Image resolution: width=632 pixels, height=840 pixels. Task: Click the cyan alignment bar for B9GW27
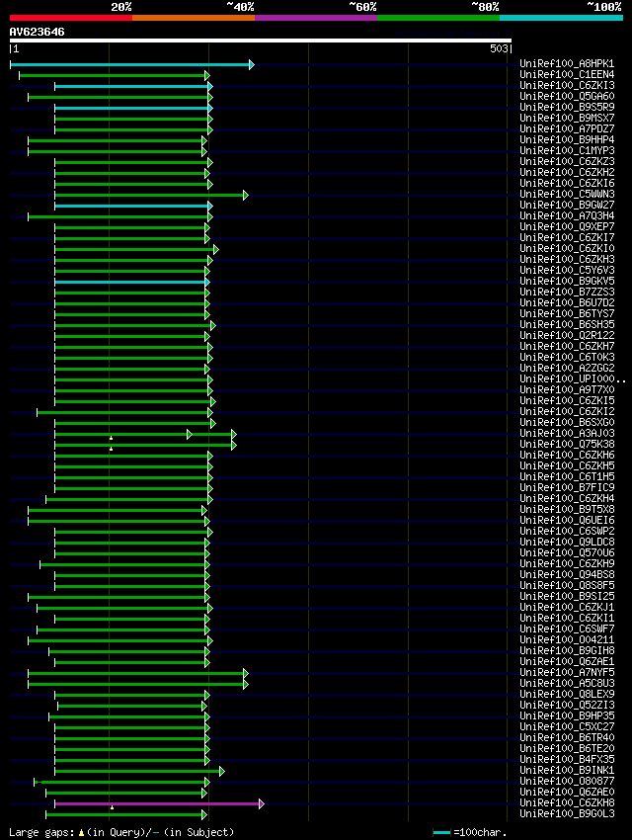(131, 207)
